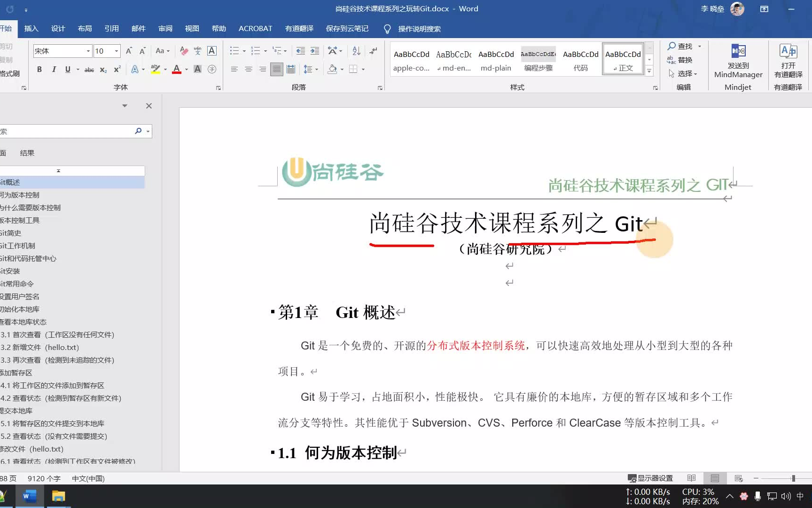The width and height of the screenshot is (812, 508).
Task: Open Youdao translate icon
Action: click(788, 61)
